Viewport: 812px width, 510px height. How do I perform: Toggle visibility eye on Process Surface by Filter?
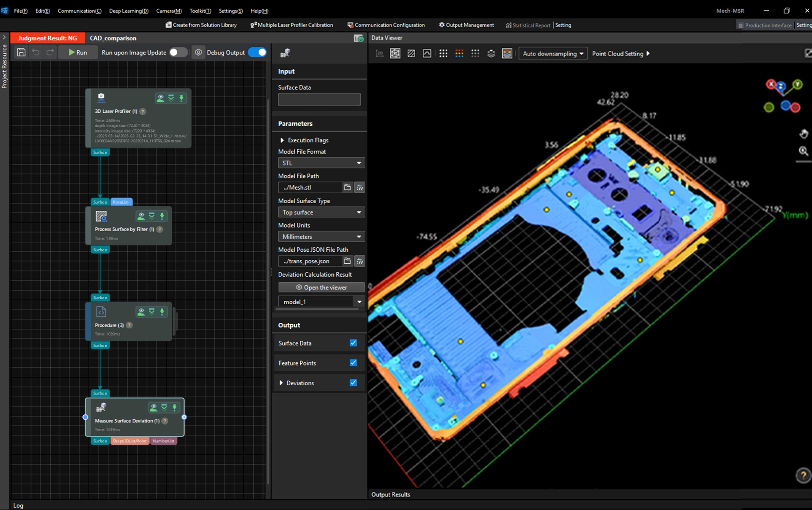click(141, 216)
